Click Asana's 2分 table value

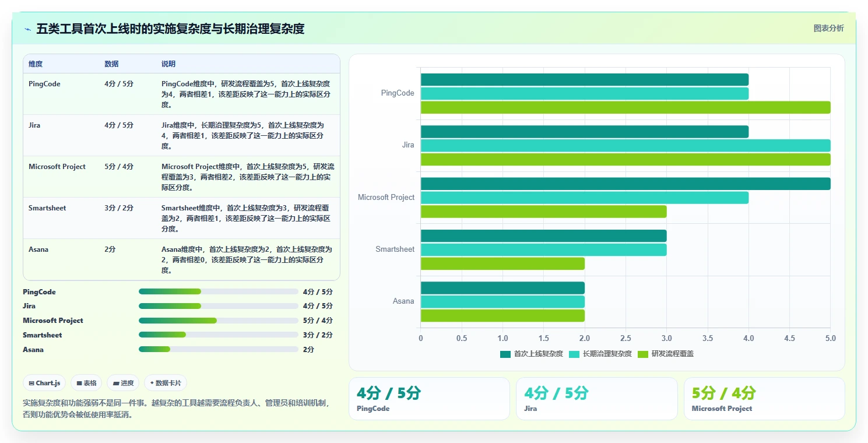(x=110, y=249)
